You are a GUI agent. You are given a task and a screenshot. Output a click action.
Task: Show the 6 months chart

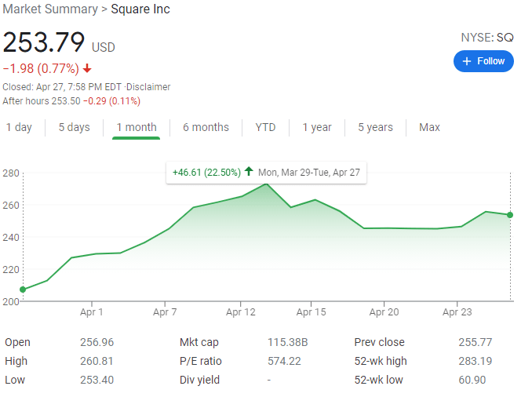[206, 127]
